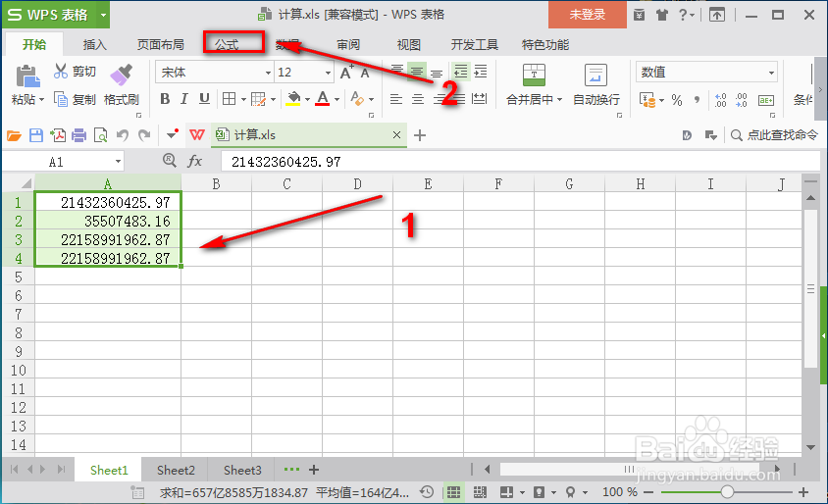The width and height of the screenshot is (828, 504).
Task: Export to PDF icon in quick toolbar
Action: [x=58, y=135]
